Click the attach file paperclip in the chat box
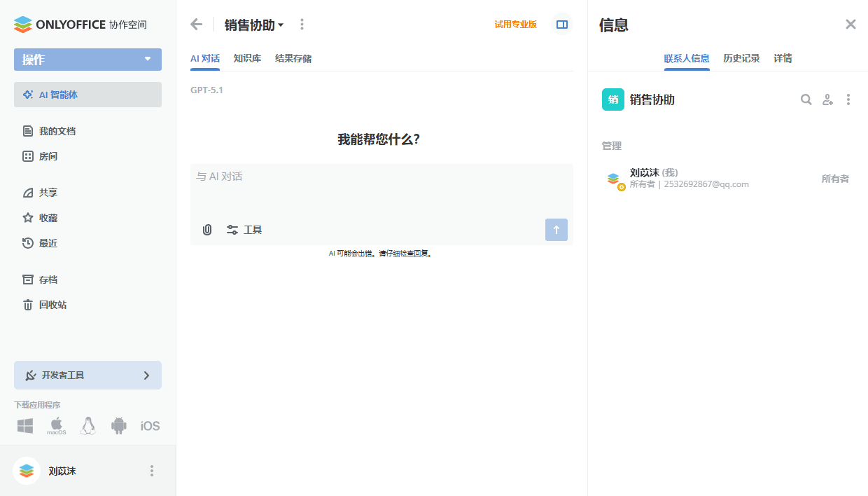This screenshot has height=496, width=868. coord(206,230)
